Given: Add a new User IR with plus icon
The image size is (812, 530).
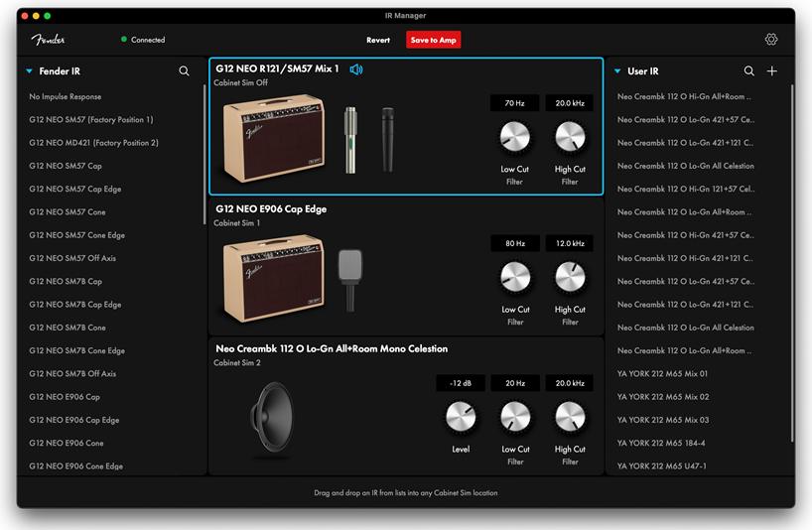Looking at the screenshot, I should tap(771, 70).
